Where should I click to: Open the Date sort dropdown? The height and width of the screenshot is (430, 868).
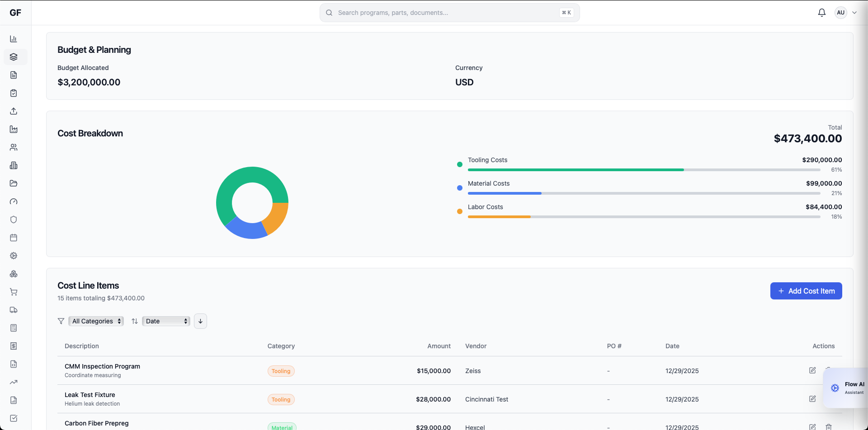click(165, 321)
